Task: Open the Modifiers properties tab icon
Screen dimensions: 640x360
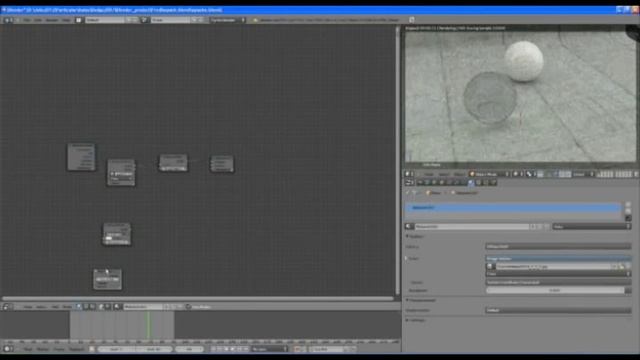Action: [456, 182]
